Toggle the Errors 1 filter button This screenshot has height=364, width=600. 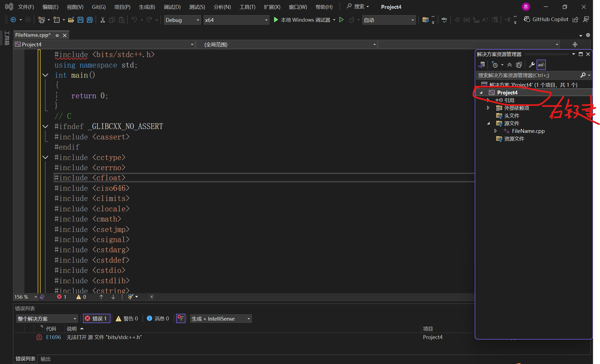tap(96, 318)
